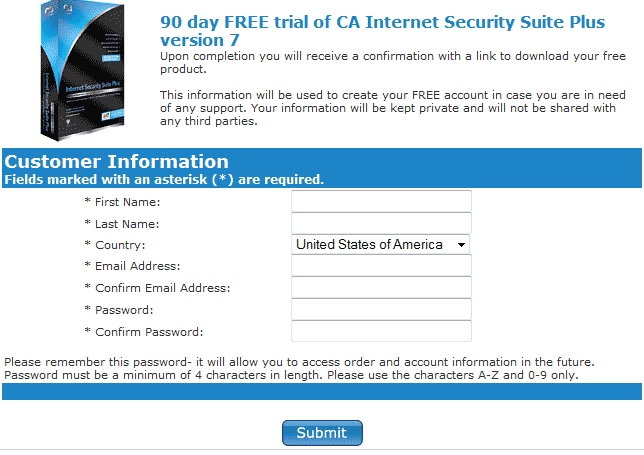Viewport: 644px width, 455px height.
Task: Click the "Email Address:" label
Action: tap(138, 266)
